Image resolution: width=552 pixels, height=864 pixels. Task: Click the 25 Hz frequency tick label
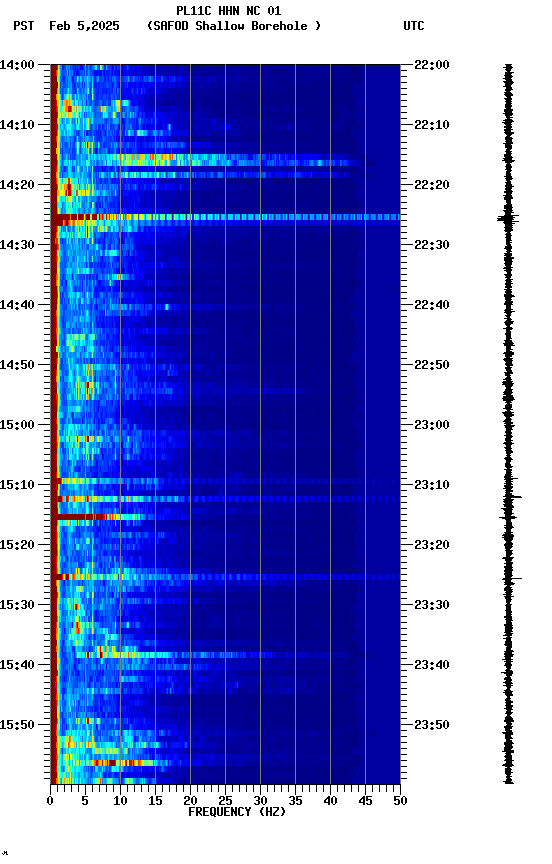pos(225,801)
